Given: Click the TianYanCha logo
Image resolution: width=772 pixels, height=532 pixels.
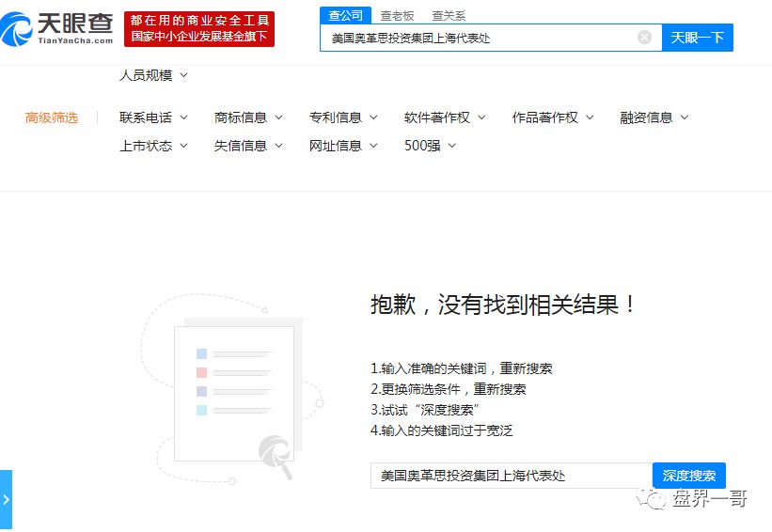Looking at the screenshot, I should point(56,28).
